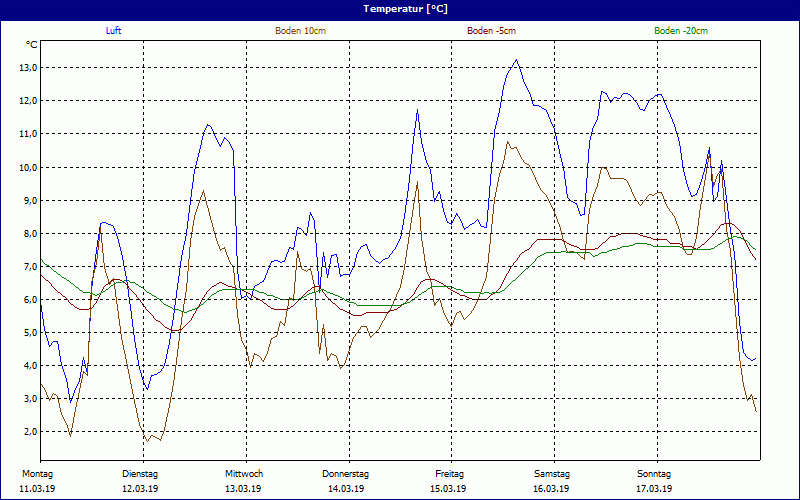Select the 10,0 y-axis tick label

pos(27,167)
